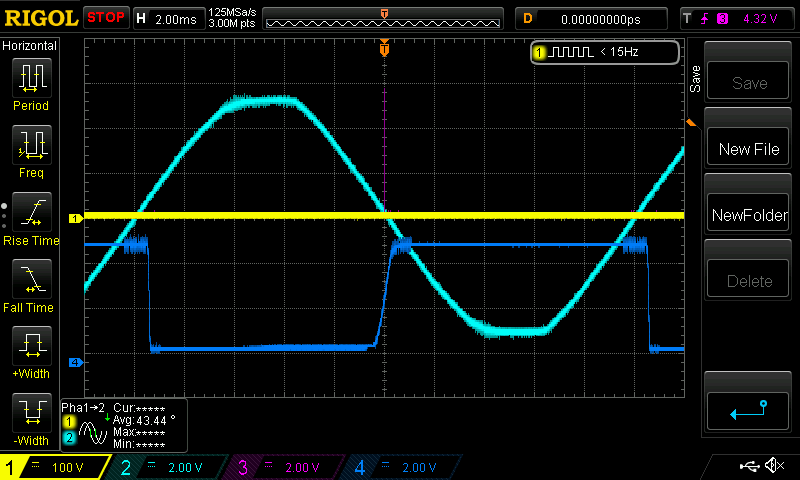
Task: Open the Save side menu tab
Action: coord(694,80)
